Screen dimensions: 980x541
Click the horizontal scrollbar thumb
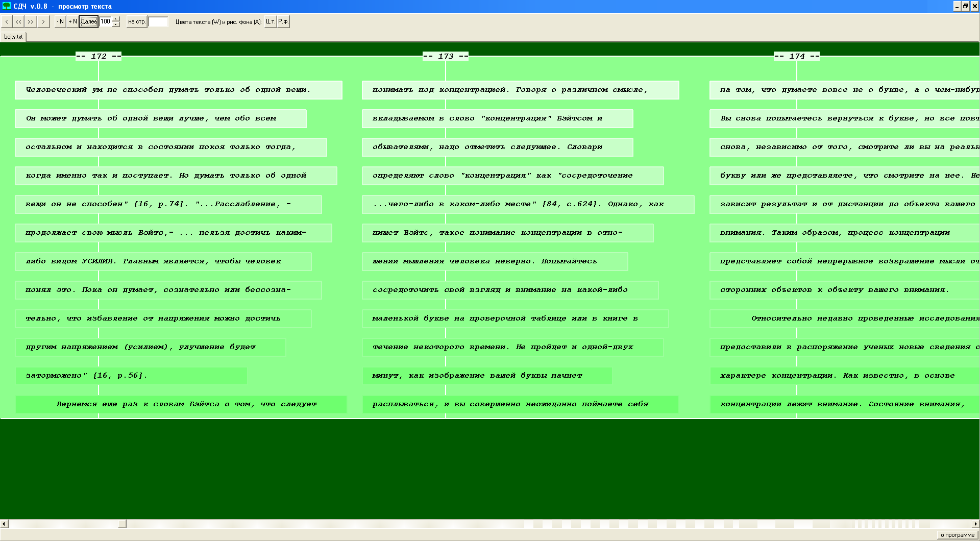point(122,524)
